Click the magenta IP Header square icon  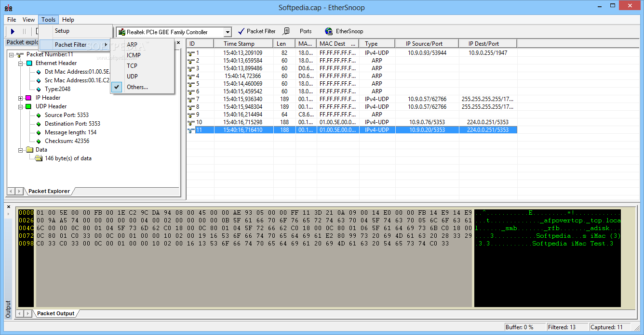click(29, 98)
